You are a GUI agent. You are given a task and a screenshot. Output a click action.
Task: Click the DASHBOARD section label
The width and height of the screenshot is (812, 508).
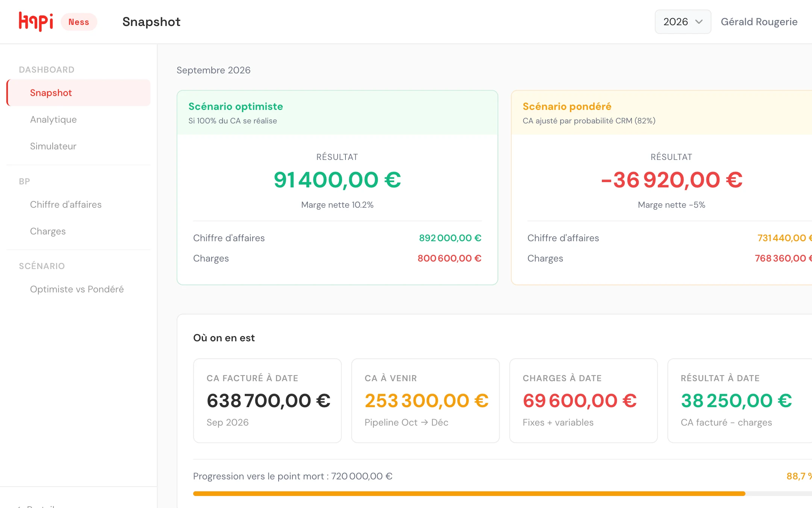pos(47,70)
